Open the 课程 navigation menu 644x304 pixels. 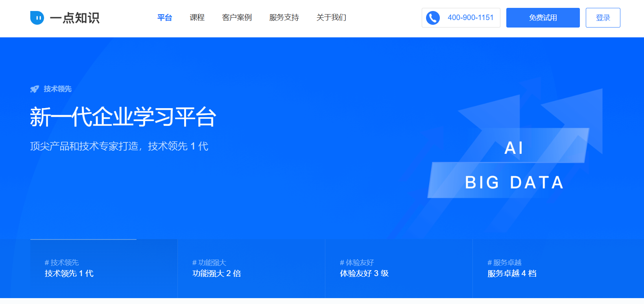tap(197, 18)
